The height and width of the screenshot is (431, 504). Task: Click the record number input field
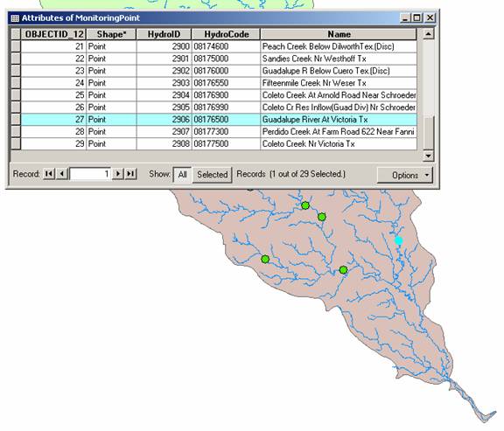[90, 174]
